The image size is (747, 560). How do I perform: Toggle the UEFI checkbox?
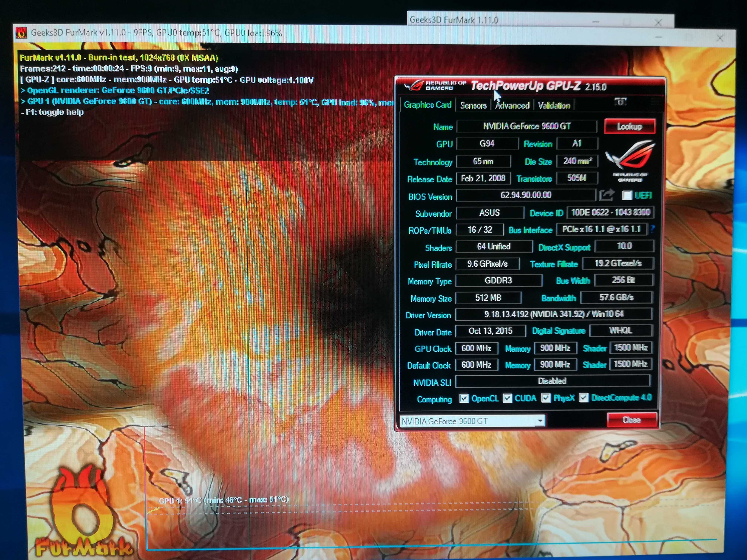pos(627,195)
